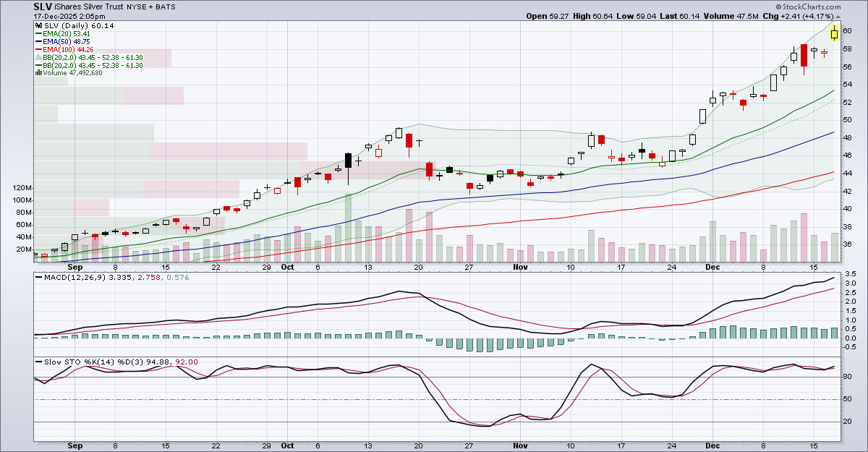Click the 54 label on the price axis
Screen dimensions: 868x452
click(x=846, y=84)
